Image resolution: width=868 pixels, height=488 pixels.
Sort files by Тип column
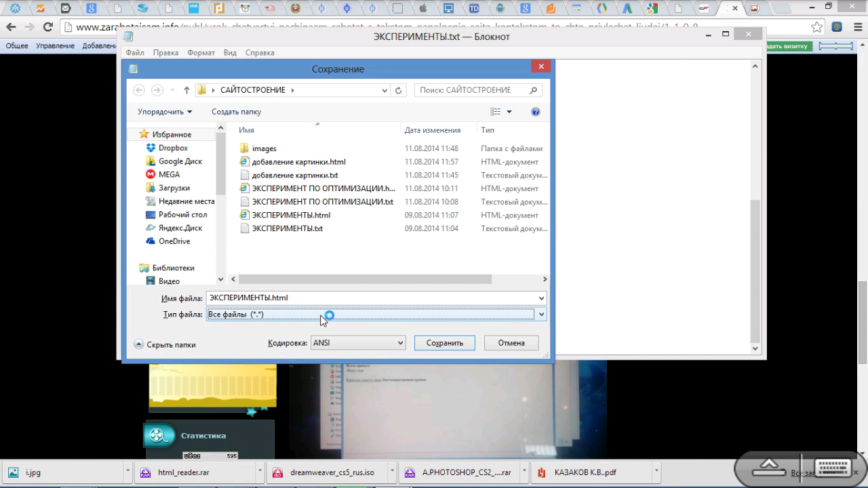[x=488, y=130]
